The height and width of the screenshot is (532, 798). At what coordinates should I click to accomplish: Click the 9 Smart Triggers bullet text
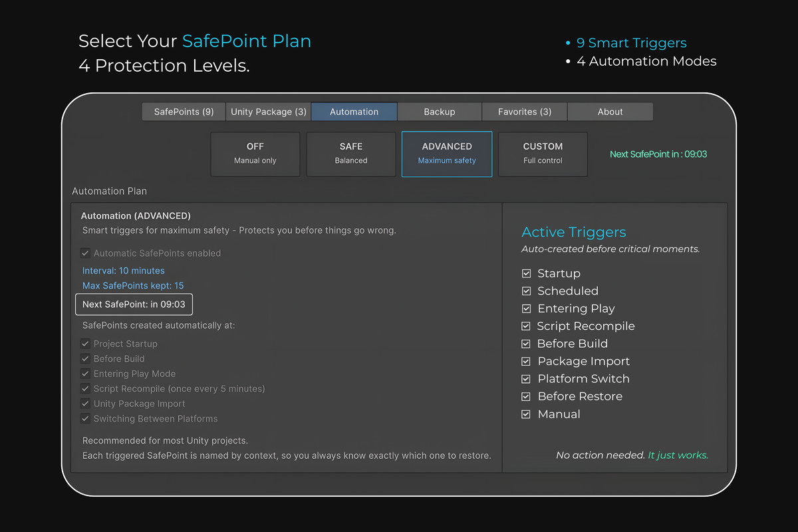pos(631,43)
